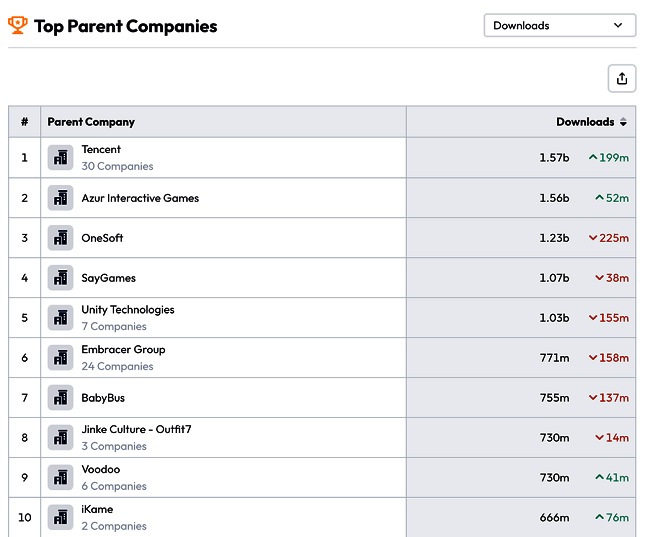Click the orange trophy icon in heading
650x537 pixels.
coord(18,26)
